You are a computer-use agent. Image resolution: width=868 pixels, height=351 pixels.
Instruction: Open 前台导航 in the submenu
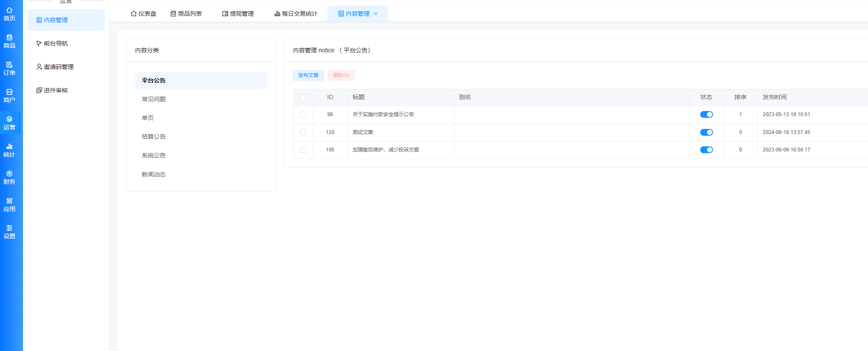click(x=55, y=43)
